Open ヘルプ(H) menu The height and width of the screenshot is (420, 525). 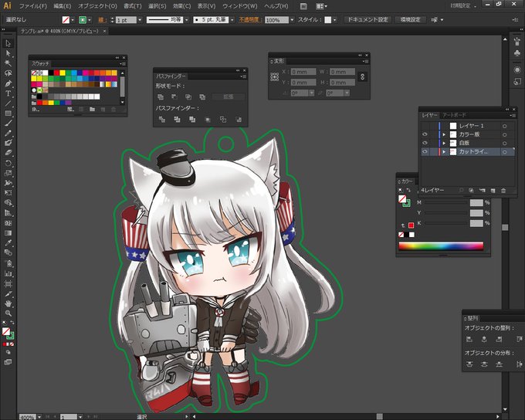point(276,6)
